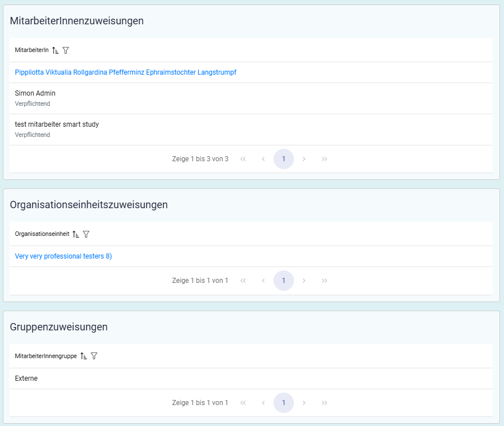
Task: Go to last page of MitarbeiterInnenzuweisungen
Action: pos(324,159)
